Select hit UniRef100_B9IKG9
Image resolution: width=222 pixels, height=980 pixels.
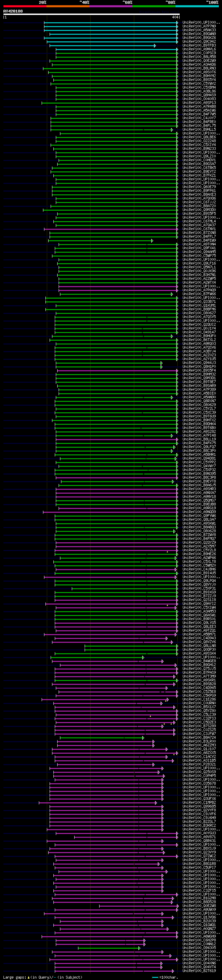click(199, 592)
